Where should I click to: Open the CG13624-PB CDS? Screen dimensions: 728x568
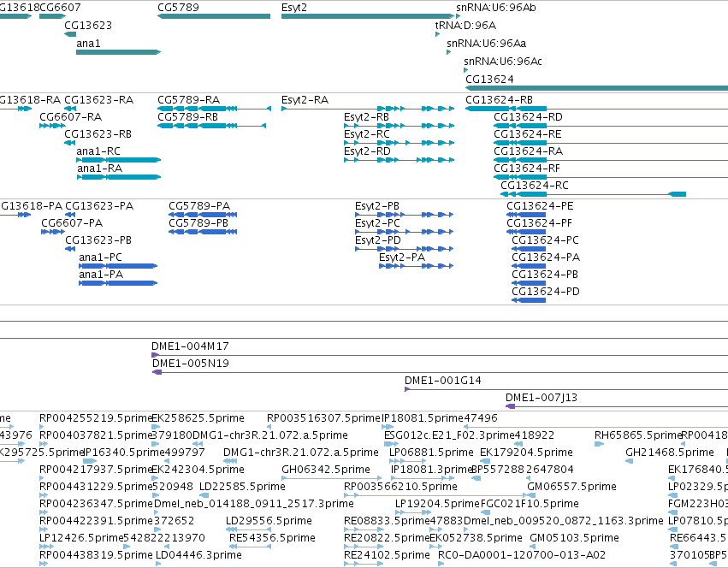[x=529, y=283]
